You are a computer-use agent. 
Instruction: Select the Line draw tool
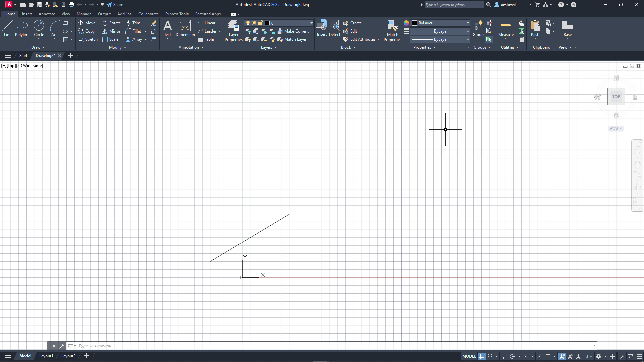pos(7,28)
